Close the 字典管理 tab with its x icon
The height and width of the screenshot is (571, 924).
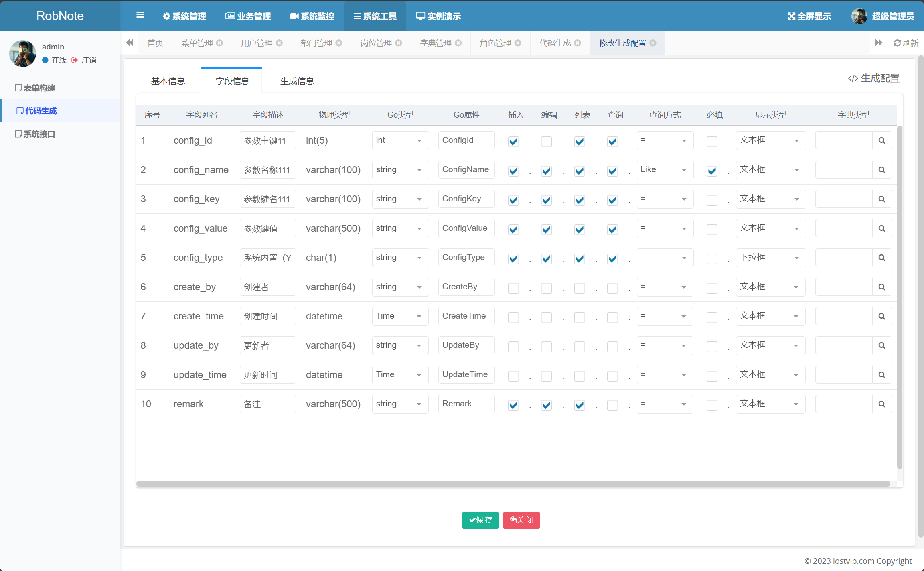point(458,43)
